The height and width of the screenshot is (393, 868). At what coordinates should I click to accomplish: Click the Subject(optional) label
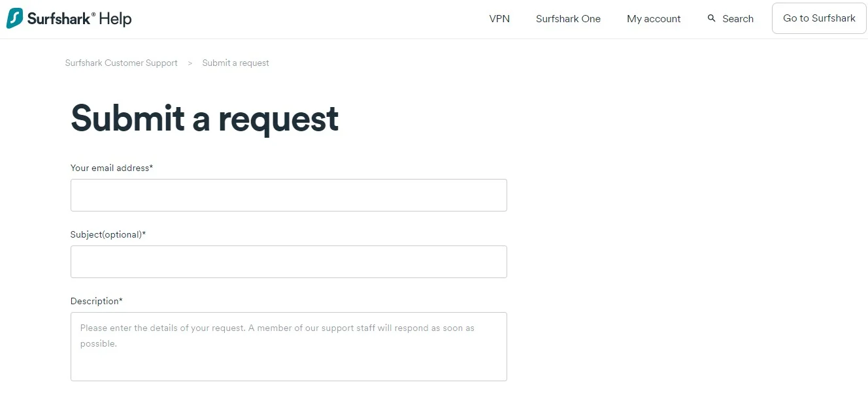tap(108, 234)
